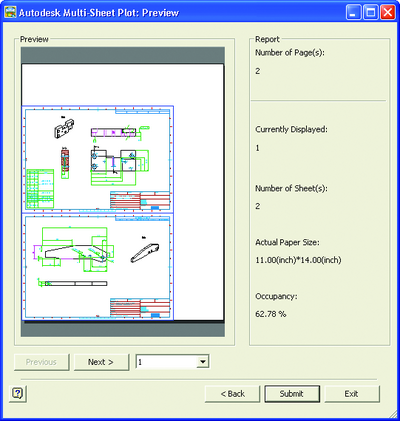400x421 pixels.
Task: Close the dialog with the red X button
Action: [388, 13]
